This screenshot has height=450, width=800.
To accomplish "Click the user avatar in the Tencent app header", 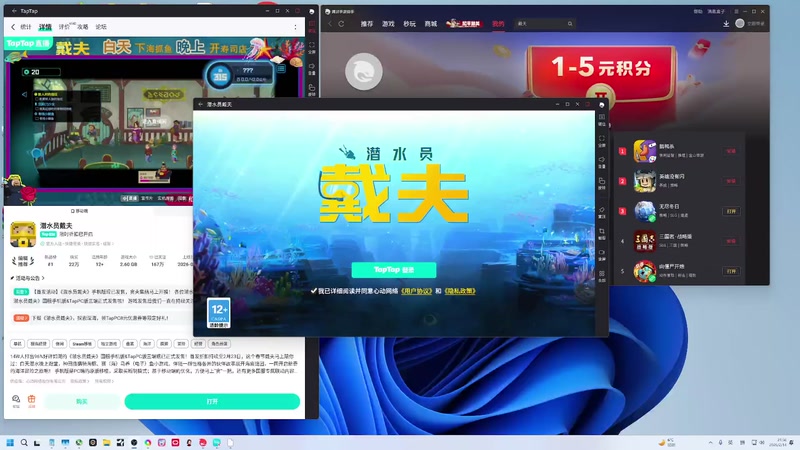I will pos(740,23).
